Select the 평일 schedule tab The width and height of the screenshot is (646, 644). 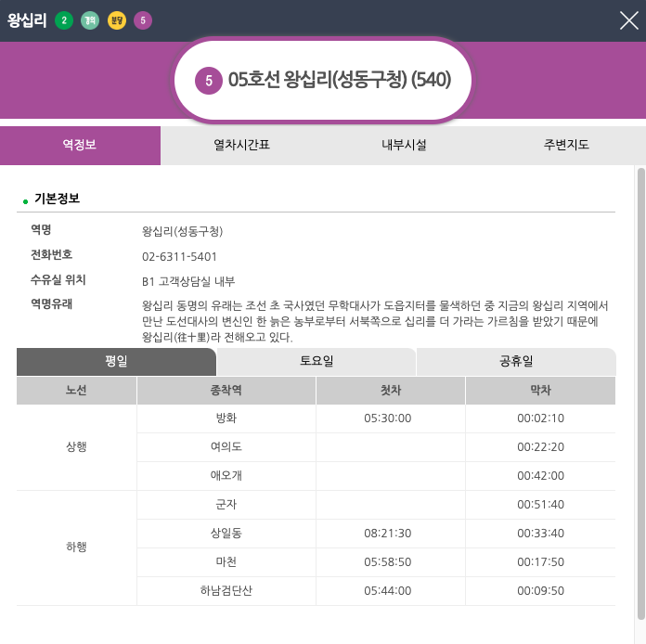[116, 361]
